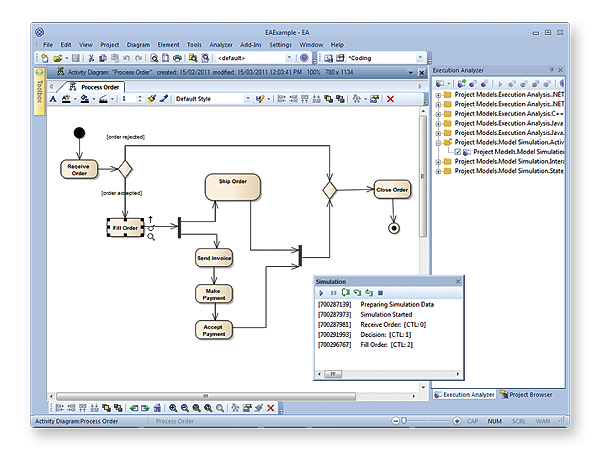Pin the Execution Analyzer panel
The width and height of the screenshot is (600, 450).
(552, 71)
